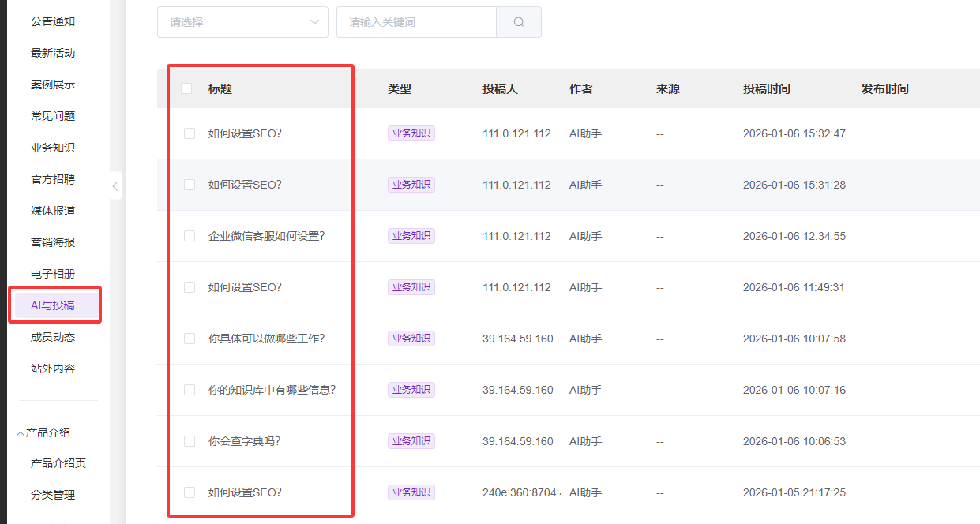
Task: Open the AI与投稿 sidebar item
Action: pyautogui.click(x=53, y=305)
